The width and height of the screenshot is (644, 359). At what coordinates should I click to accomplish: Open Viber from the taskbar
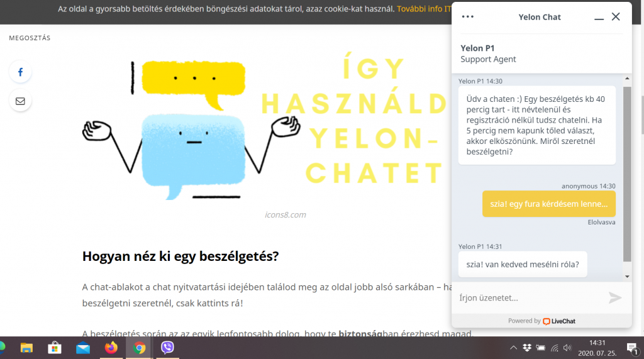click(167, 348)
